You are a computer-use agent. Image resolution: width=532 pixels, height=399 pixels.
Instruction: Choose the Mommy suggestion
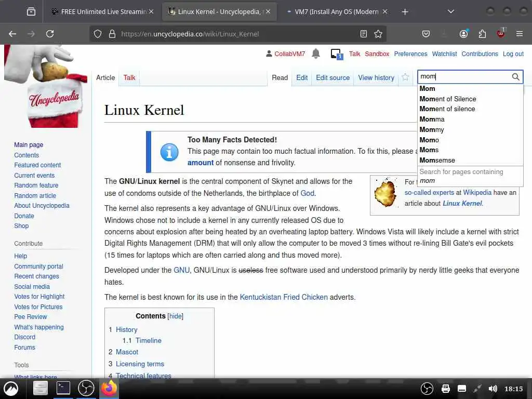click(x=470, y=129)
